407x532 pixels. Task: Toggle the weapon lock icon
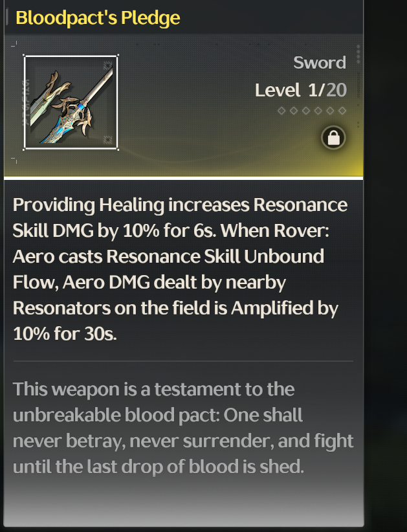coord(333,138)
